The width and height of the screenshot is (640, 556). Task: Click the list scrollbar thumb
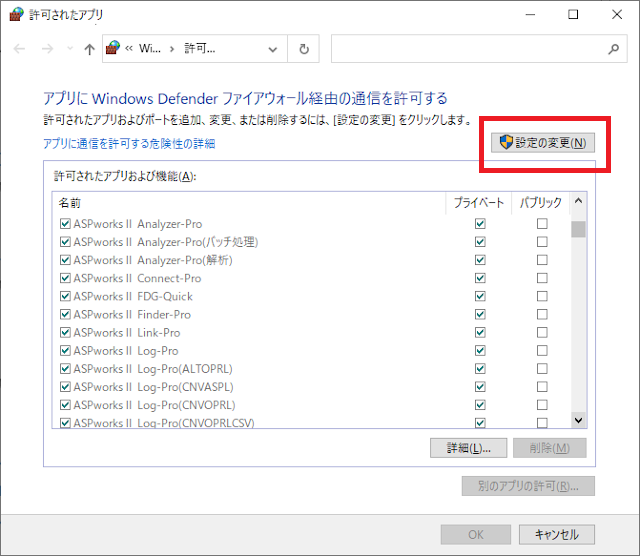(578, 229)
